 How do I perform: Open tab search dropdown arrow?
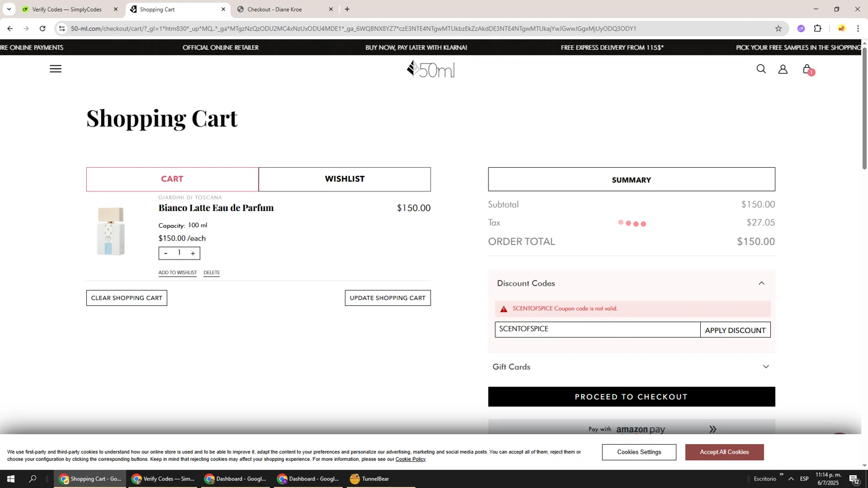tap(9, 9)
